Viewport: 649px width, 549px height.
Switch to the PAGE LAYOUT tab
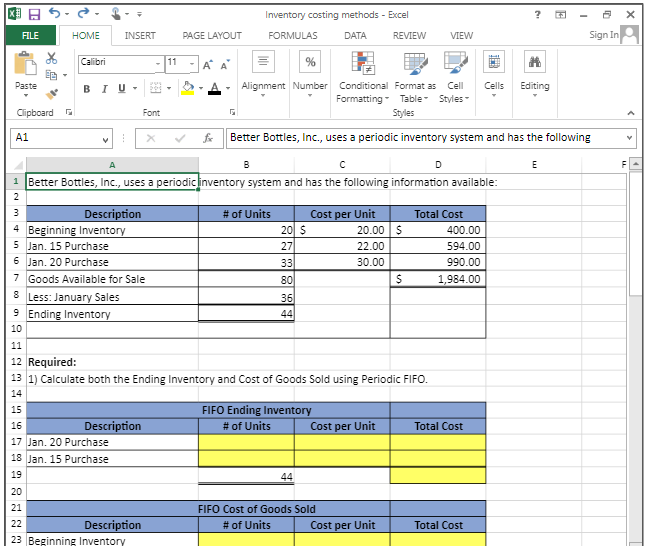(x=212, y=36)
